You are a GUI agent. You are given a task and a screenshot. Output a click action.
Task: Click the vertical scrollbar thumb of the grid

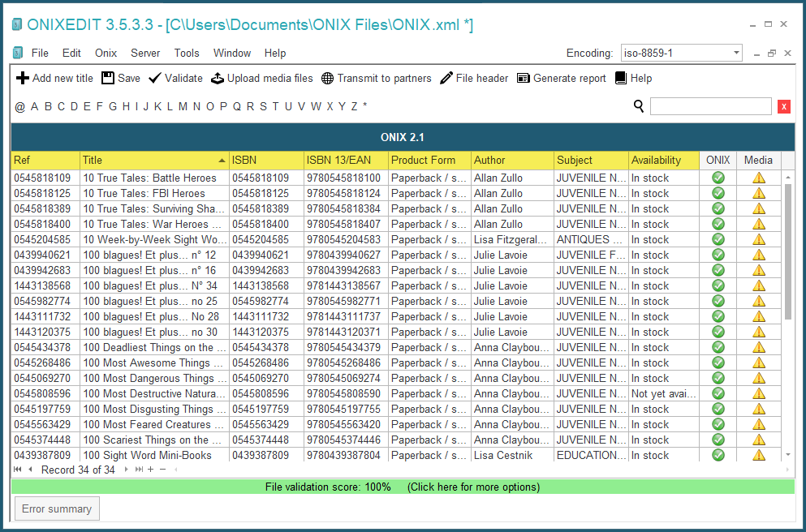coord(788,251)
